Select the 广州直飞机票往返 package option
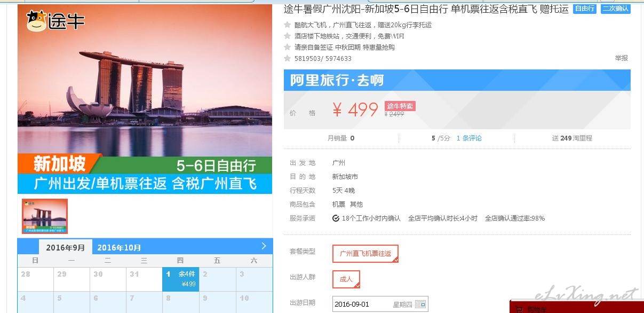Image resolution: width=644 pixels, height=313 pixels. tap(365, 254)
